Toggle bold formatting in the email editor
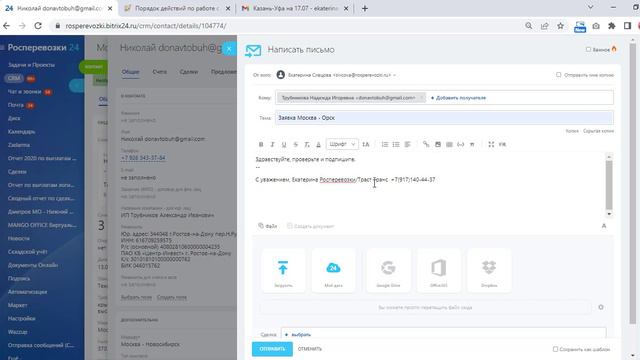Screen dimensions: 640x360 pyautogui.click(x=261, y=144)
